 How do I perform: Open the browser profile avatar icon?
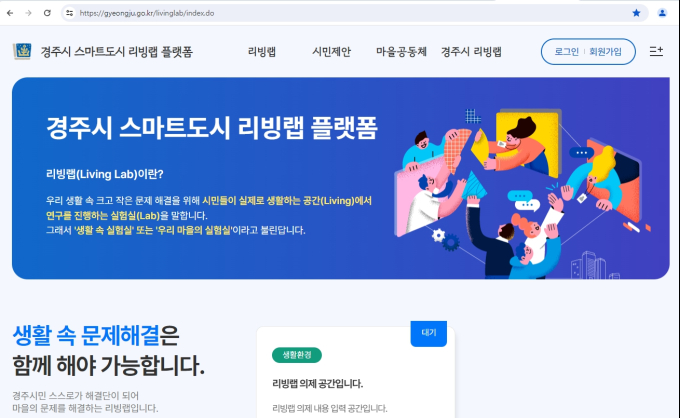(x=662, y=13)
